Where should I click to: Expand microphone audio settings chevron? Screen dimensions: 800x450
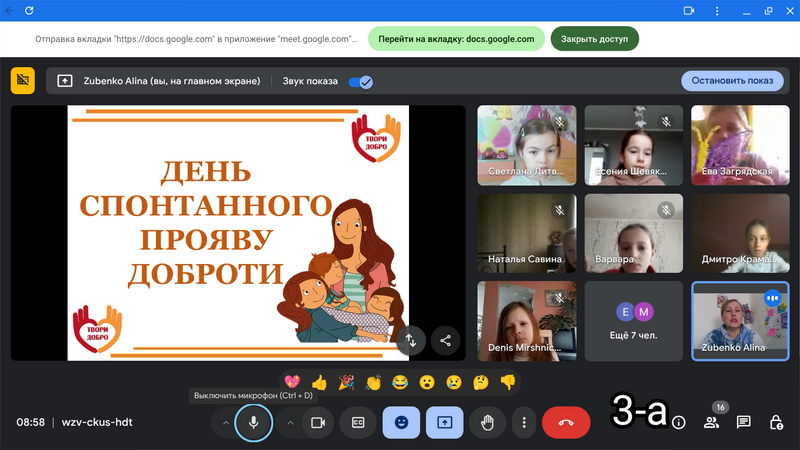click(225, 423)
